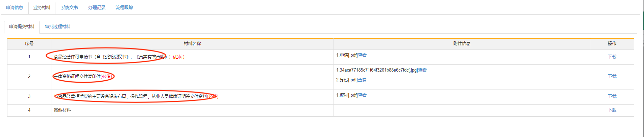
Task: Click the 操作 column header
Action: pyautogui.click(x=612, y=43)
